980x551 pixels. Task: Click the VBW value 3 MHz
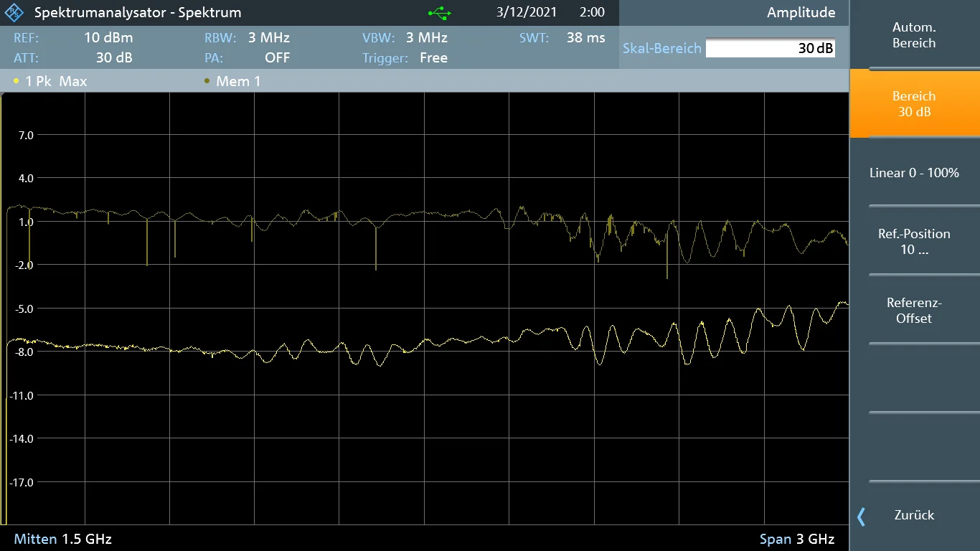[x=426, y=38]
